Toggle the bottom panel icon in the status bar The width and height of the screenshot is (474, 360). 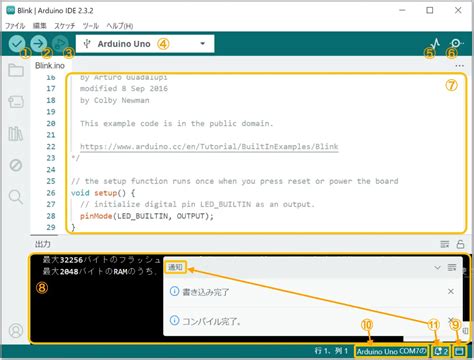(460, 351)
